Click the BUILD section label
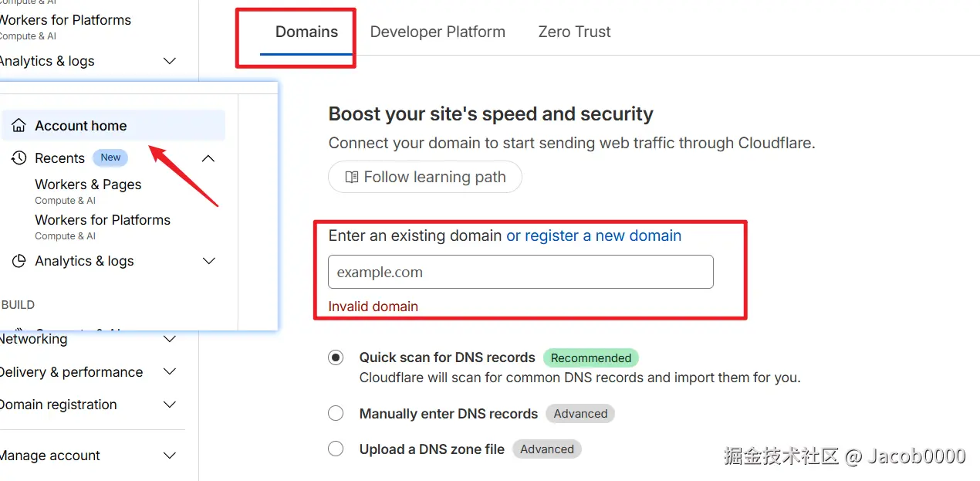The image size is (980, 481). pos(18,305)
